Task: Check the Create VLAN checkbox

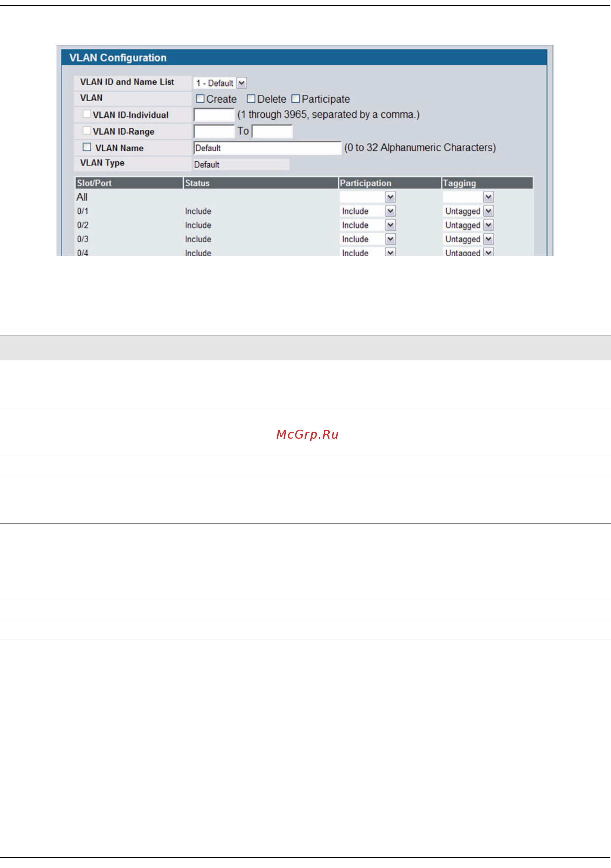Action: (x=200, y=99)
